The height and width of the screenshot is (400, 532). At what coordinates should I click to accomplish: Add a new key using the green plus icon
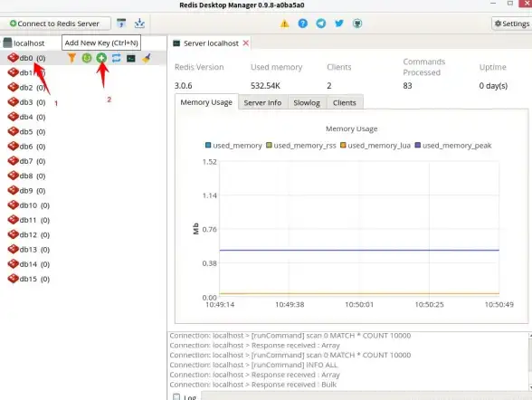click(101, 58)
